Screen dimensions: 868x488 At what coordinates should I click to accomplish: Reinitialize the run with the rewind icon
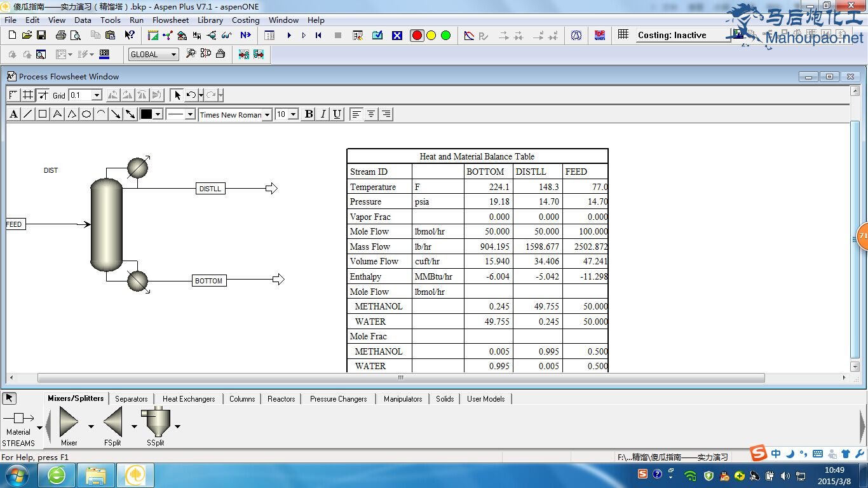pos(318,35)
